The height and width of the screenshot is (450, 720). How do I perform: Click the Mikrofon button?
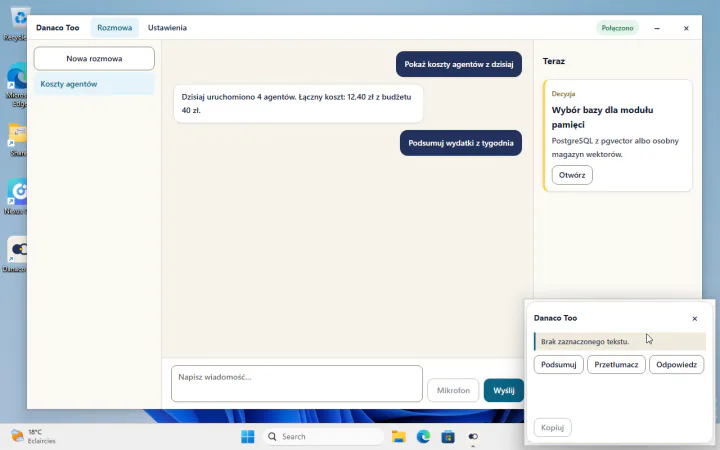(453, 390)
